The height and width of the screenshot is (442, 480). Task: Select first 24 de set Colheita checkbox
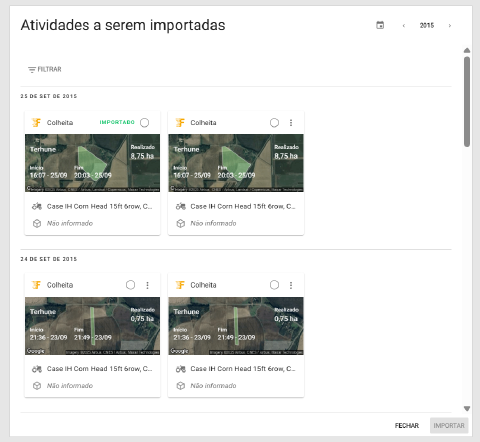130,285
